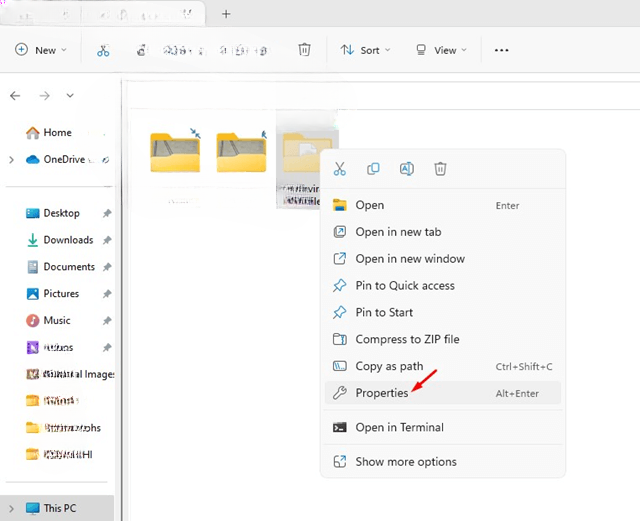
Task: Open Music in the sidebar
Action: coord(57,321)
